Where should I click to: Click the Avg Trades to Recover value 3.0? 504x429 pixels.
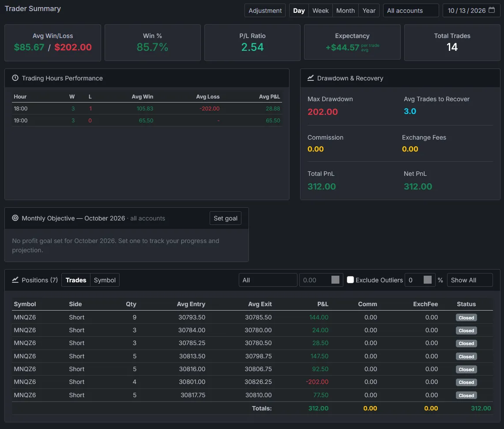[x=410, y=111]
